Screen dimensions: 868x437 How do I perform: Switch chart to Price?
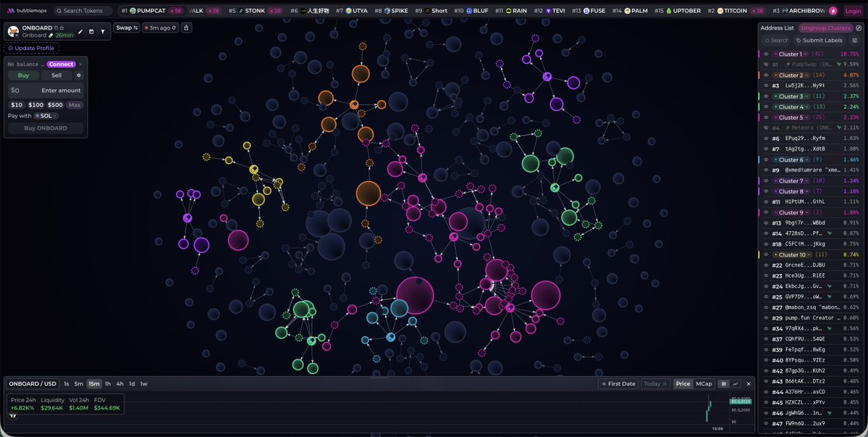(x=683, y=384)
